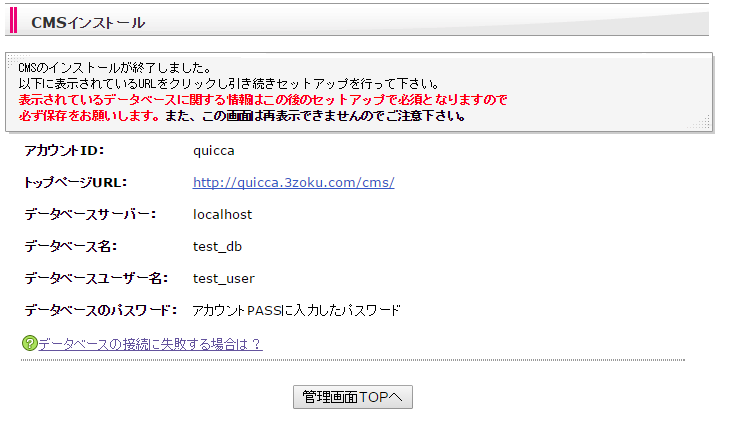Click the database username test_user
731x434 pixels.
pyautogui.click(x=223, y=278)
